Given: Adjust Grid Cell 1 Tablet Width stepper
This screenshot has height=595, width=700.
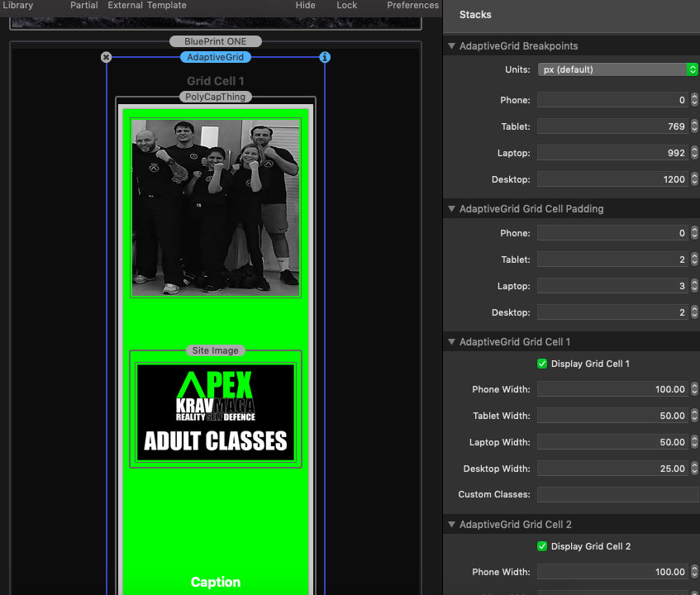Looking at the screenshot, I should 694,416.
